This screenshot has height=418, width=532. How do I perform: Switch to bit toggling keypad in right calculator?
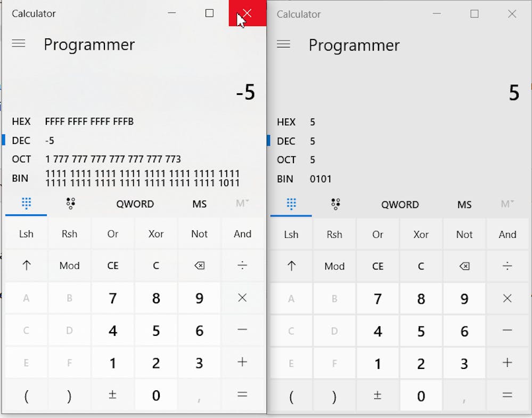(x=335, y=204)
